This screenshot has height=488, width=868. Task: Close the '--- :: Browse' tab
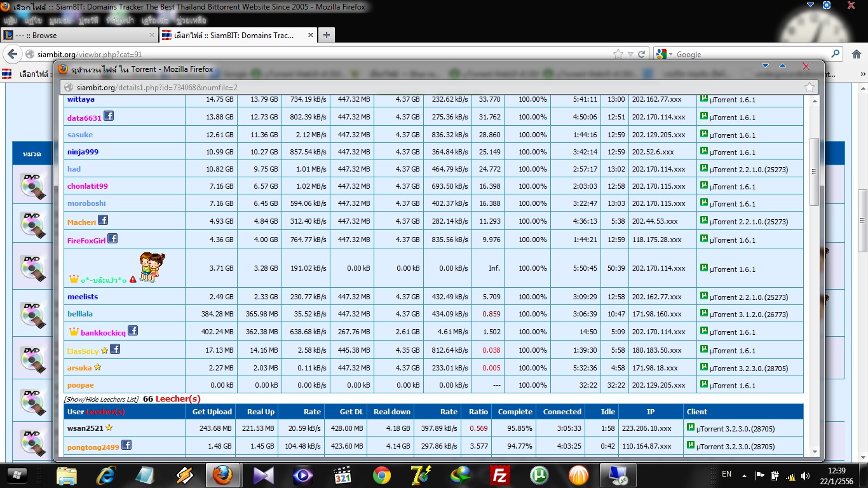[151, 35]
